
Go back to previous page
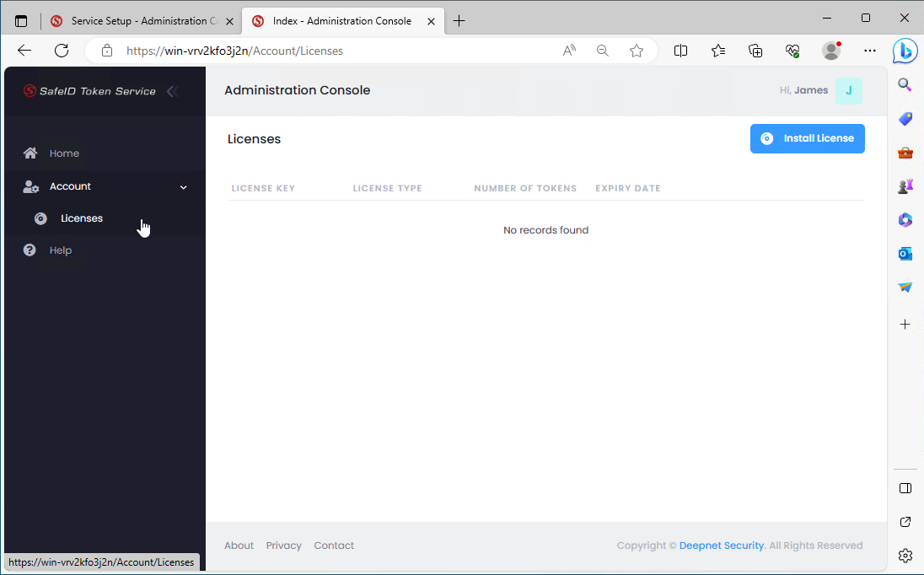tap(24, 51)
